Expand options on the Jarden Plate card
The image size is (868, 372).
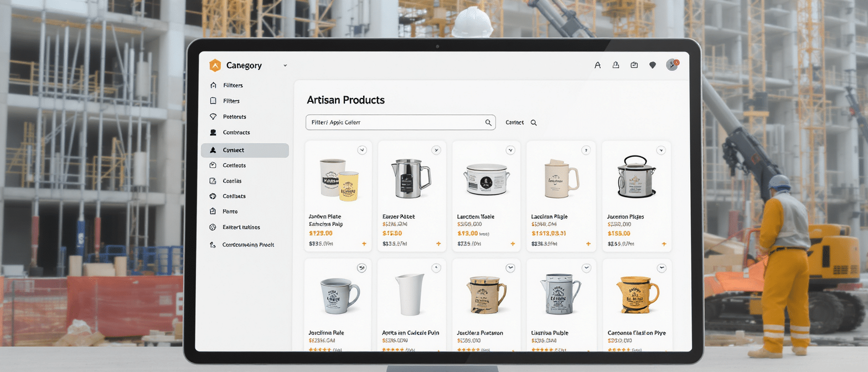[362, 150]
